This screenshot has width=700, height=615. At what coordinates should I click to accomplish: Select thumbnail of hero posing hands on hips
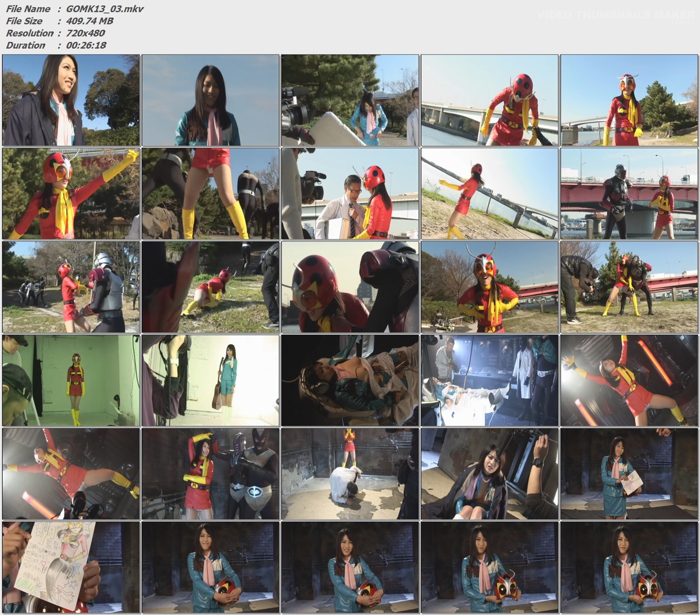coord(490,287)
